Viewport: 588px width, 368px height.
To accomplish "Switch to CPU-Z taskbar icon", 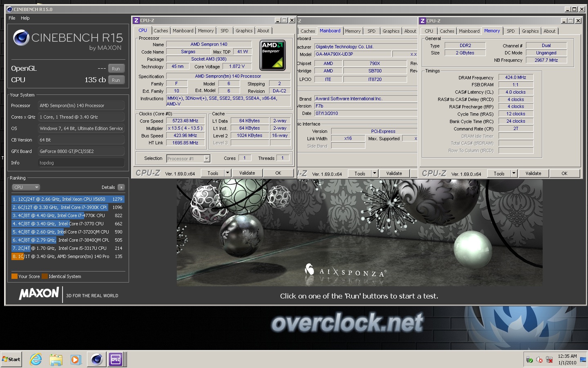I will (116, 359).
